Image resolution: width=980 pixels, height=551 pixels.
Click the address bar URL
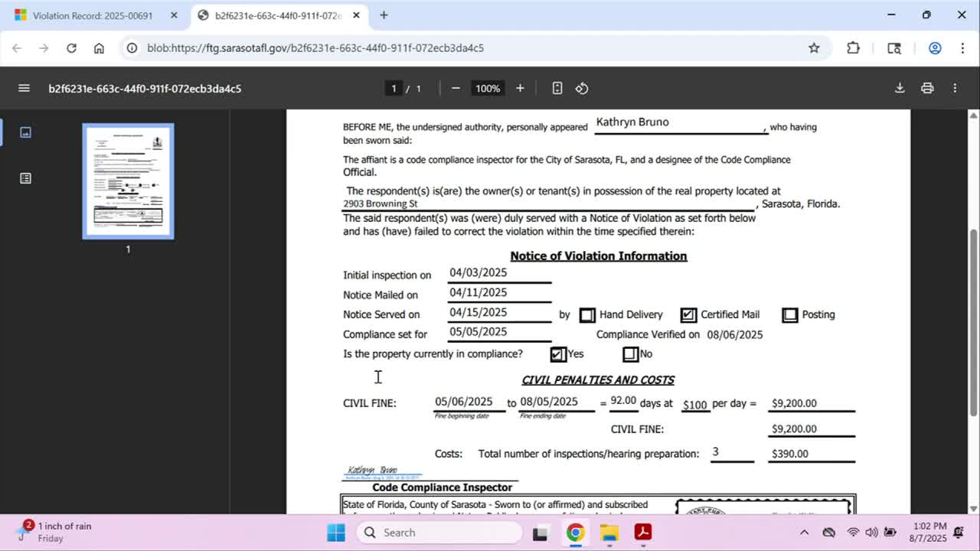pos(315,47)
